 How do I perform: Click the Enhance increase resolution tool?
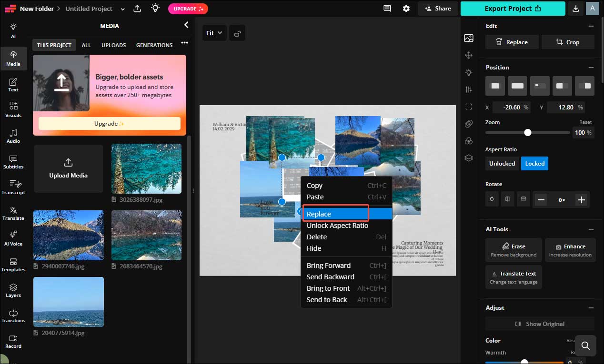coord(570,250)
